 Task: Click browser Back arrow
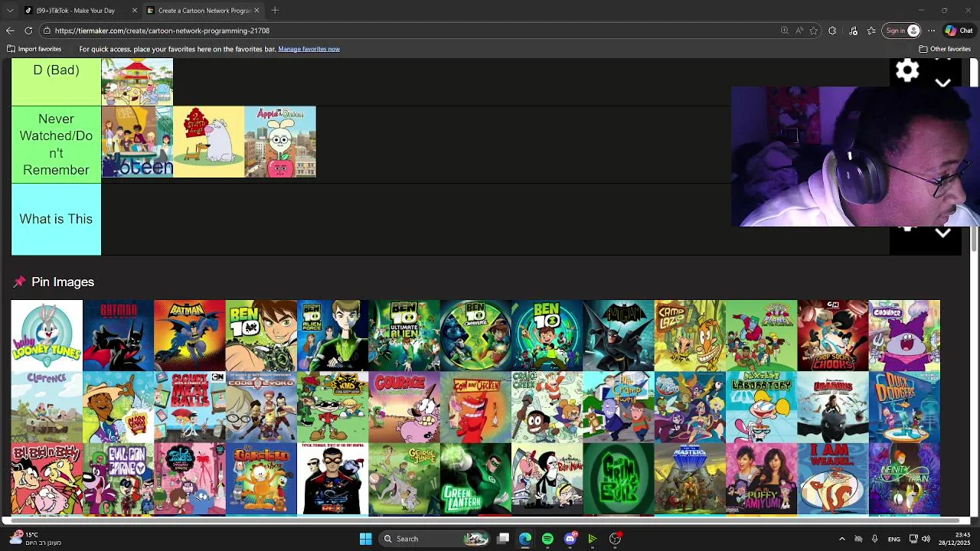point(10,31)
